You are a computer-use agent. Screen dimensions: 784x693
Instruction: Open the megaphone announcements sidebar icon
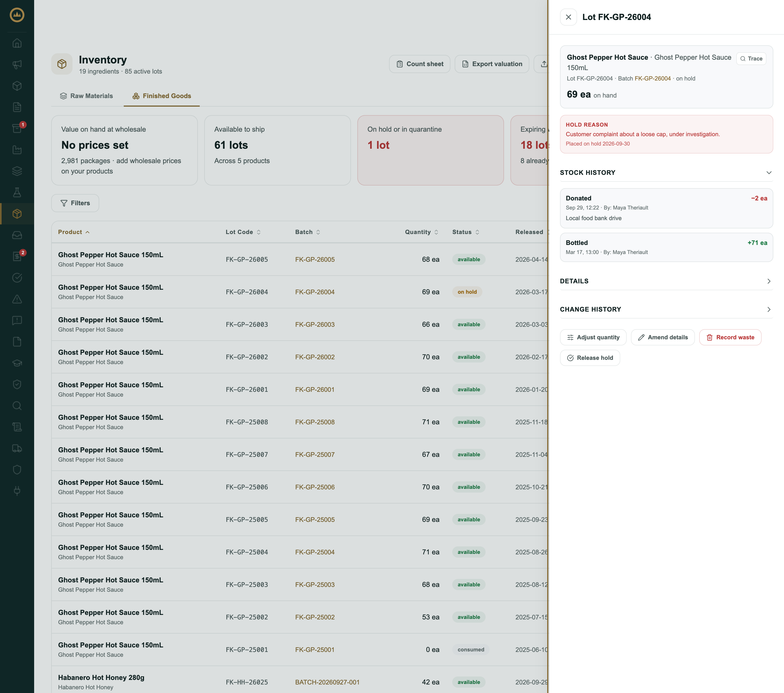[x=17, y=65]
